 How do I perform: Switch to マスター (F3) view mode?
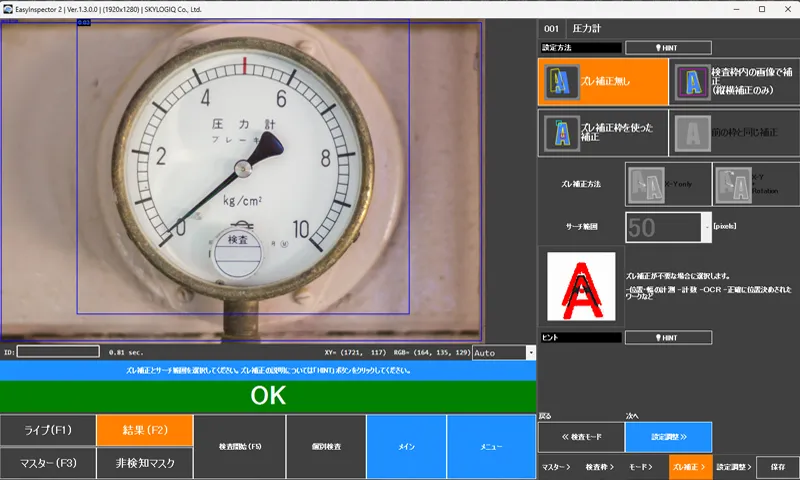click(48, 463)
